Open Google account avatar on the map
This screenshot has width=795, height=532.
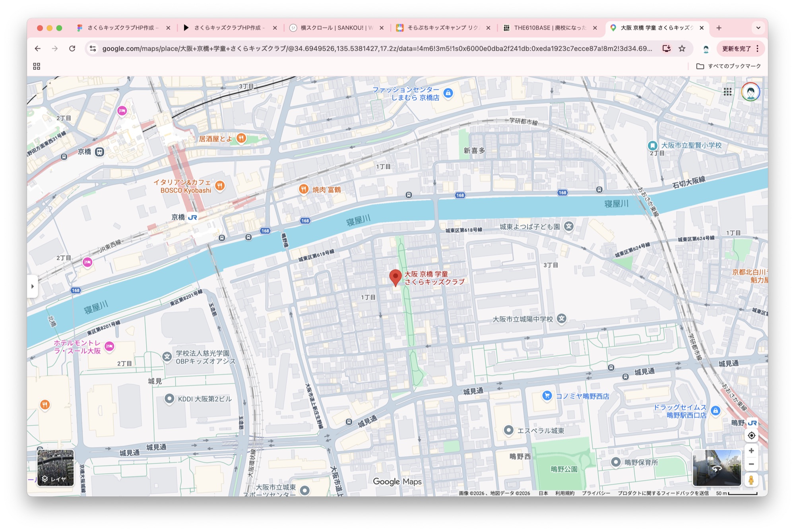(750, 92)
